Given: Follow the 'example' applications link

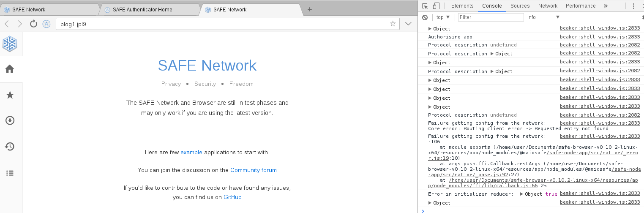Looking at the screenshot, I should 191,152.
